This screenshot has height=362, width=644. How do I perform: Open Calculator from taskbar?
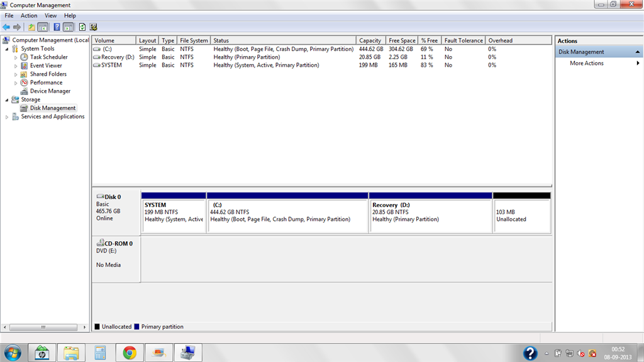click(100, 353)
